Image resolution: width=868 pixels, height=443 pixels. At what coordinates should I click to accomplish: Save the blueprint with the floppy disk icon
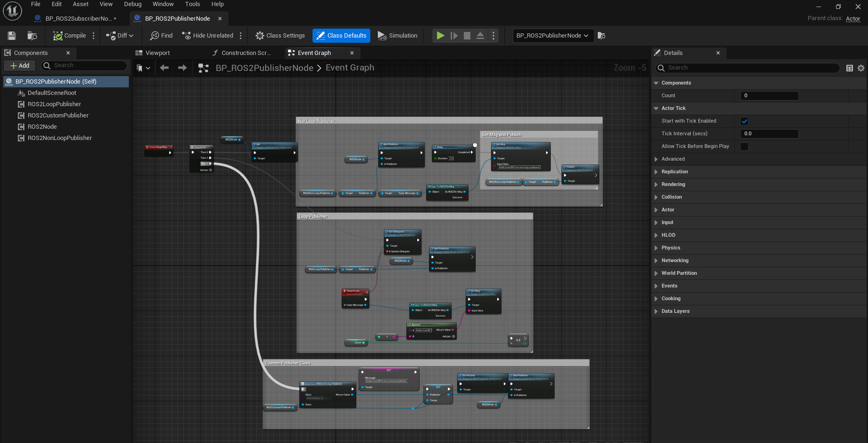12,36
